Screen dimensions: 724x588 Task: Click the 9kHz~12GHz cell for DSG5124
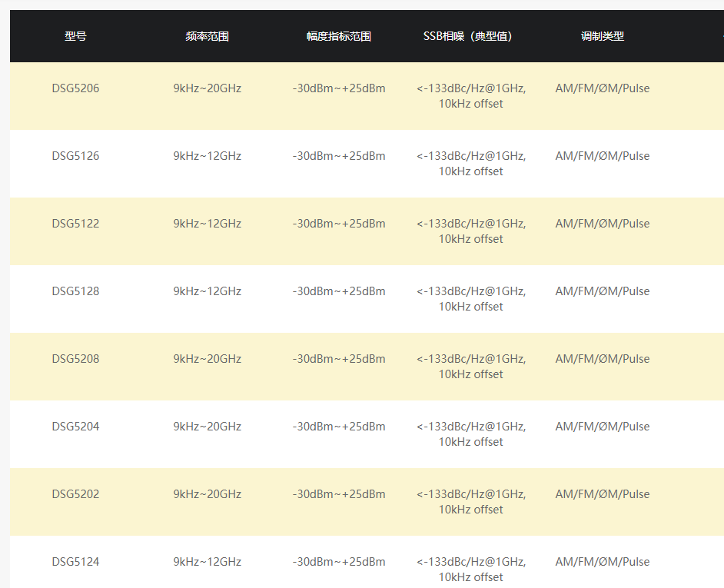tap(207, 562)
